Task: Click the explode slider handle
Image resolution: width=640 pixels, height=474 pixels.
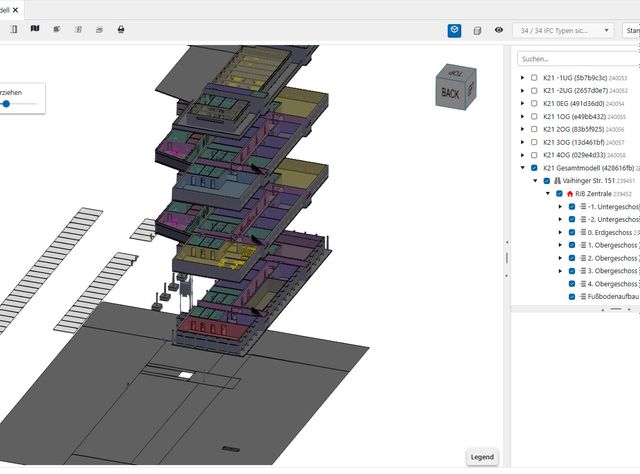Action: (x=6, y=104)
